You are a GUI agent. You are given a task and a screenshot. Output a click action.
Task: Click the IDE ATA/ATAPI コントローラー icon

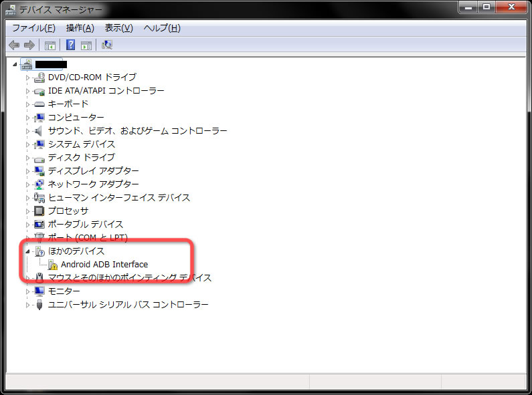(39, 91)
